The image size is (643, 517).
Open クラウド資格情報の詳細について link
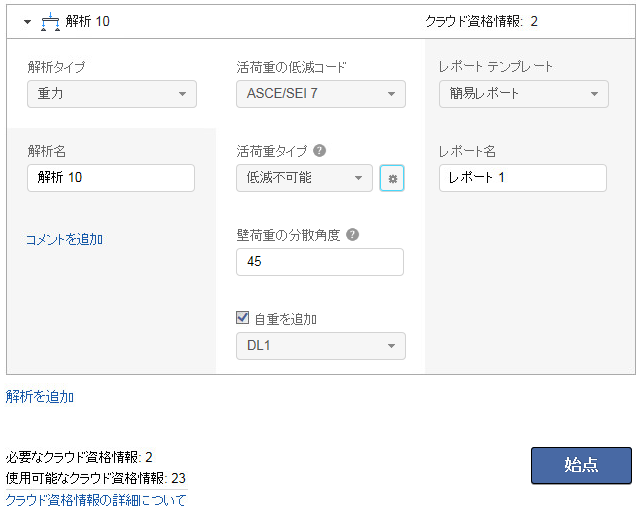[96, 499]
